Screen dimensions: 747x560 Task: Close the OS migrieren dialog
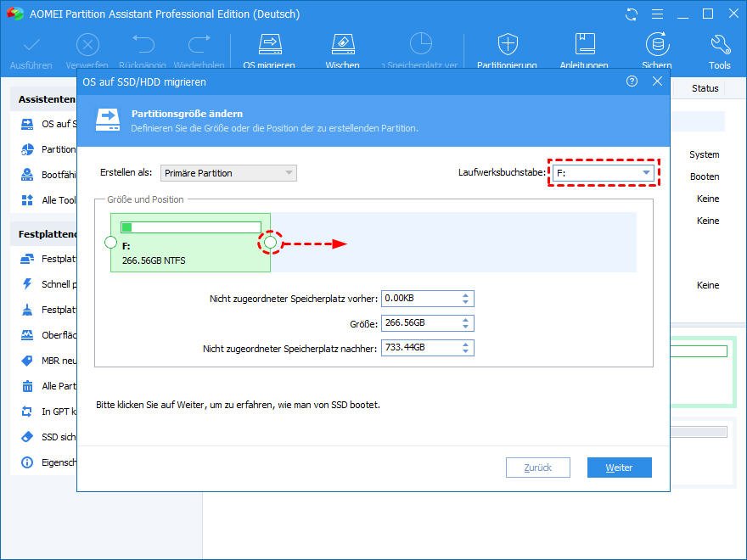(657, 81)
